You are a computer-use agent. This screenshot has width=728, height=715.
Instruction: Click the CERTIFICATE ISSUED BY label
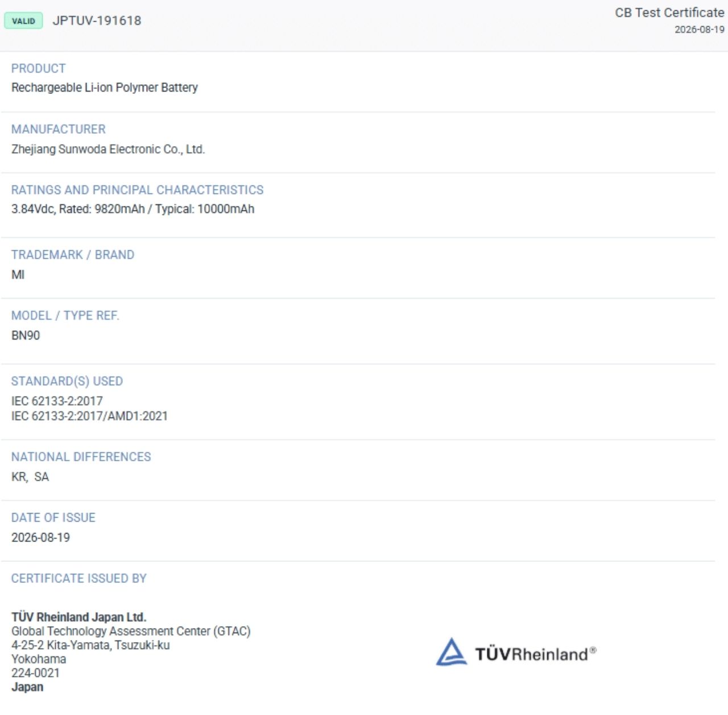point(79,578)
